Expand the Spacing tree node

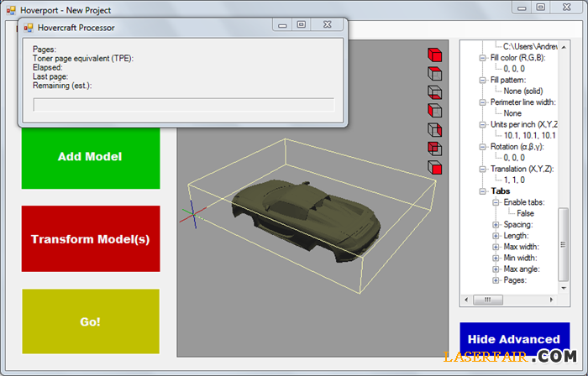pos(496,224)
